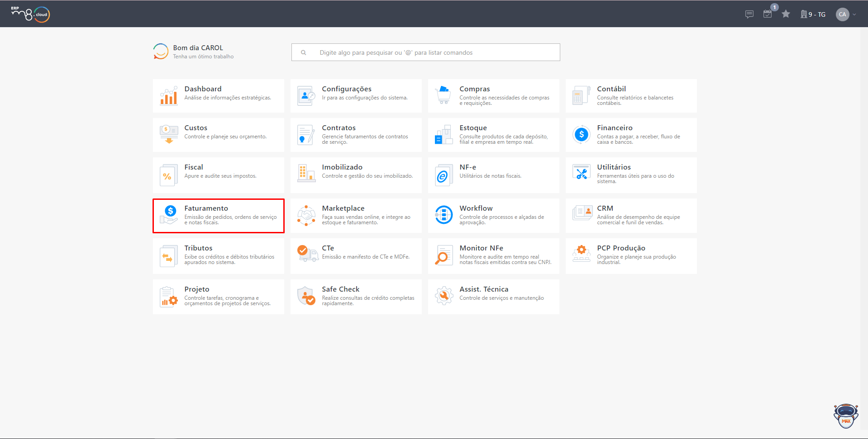868x439 pixels.
Task: Open the Configurações module
Action: tap(356, 96)
